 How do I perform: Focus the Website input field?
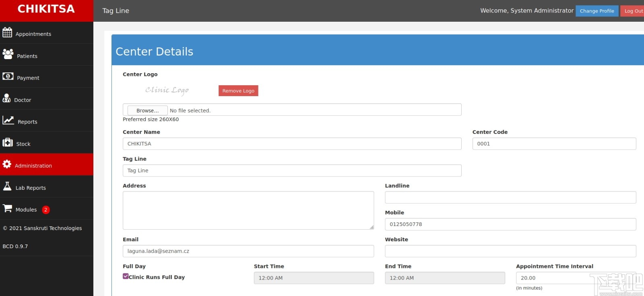click(510, 251)
